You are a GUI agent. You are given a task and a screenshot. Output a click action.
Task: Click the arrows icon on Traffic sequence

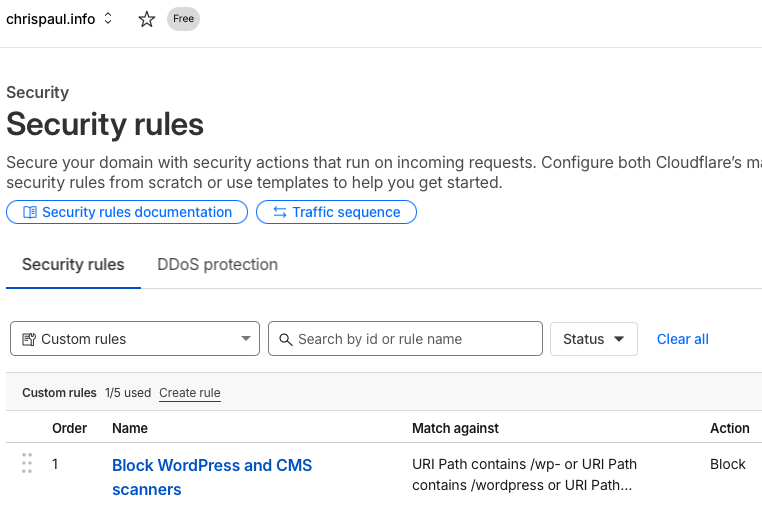point(280,212)
